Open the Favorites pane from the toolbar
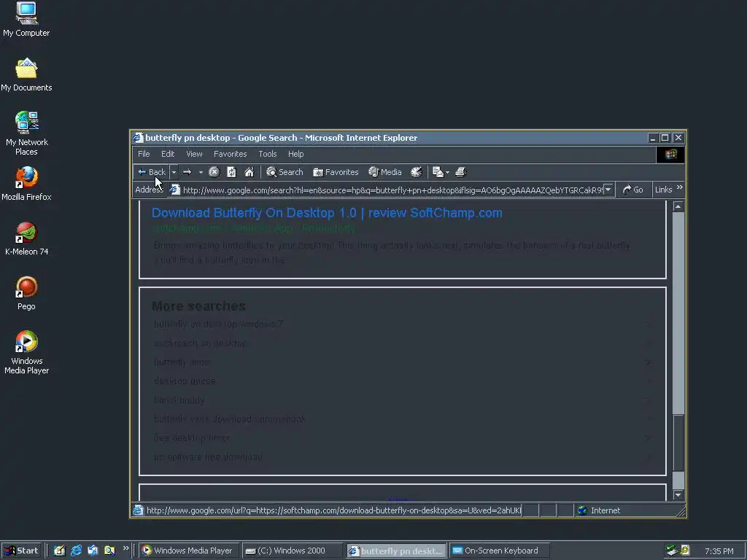The width and height of the screenshot is (747, 560). click(x=336, y=172)
